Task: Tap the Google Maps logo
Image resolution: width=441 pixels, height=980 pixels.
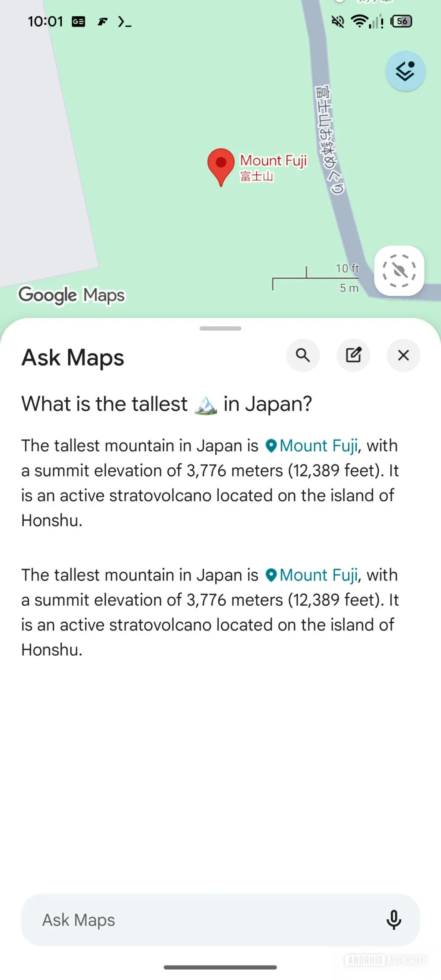Action: (71, 295)
